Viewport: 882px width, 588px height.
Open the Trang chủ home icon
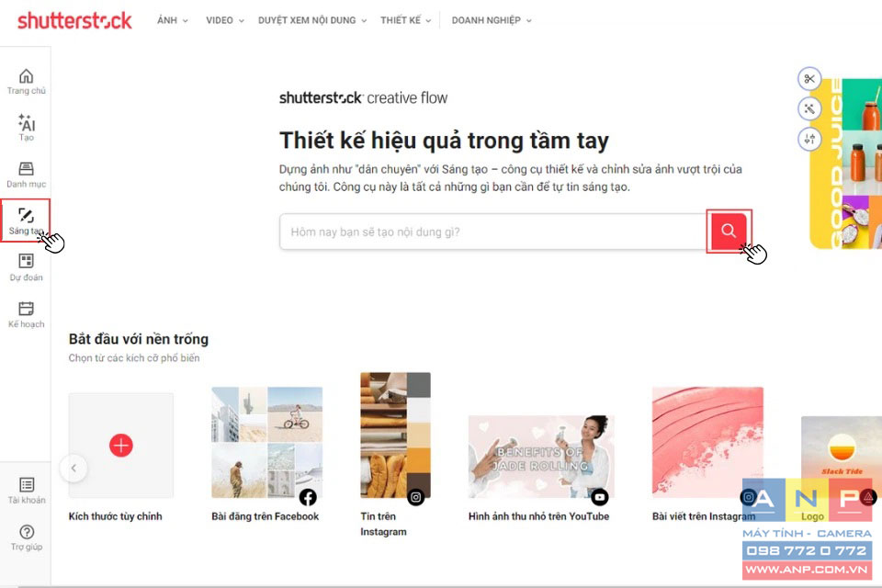(26, 81)
